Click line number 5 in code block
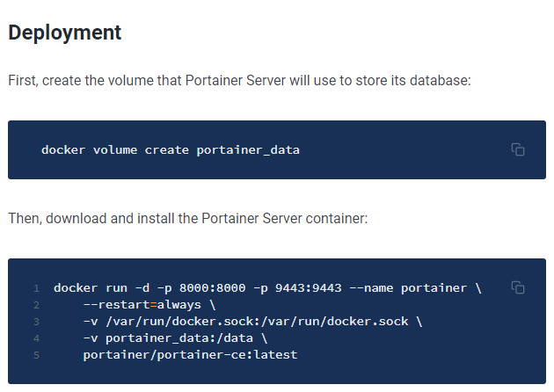554x392 pixels. [36, 355]
